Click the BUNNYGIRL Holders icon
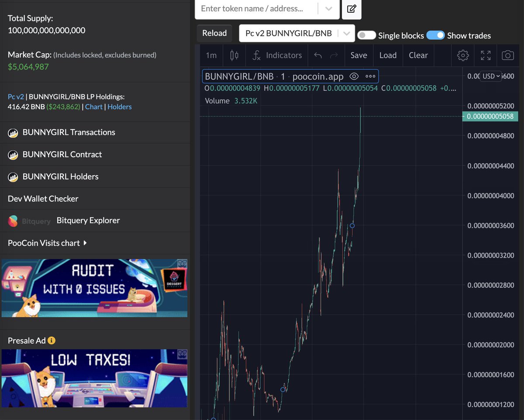 [x=13, y=177]
